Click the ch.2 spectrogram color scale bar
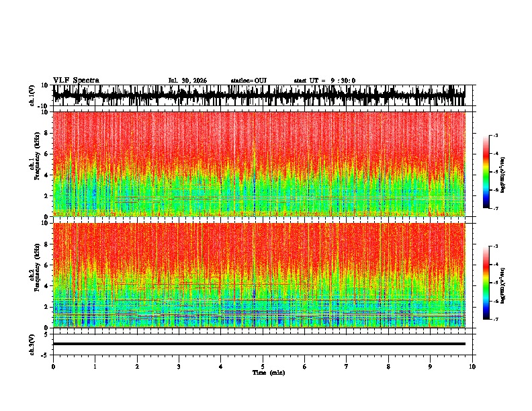Image resolution: width=532 pixels, height=411 pixels. pos(486,283)
